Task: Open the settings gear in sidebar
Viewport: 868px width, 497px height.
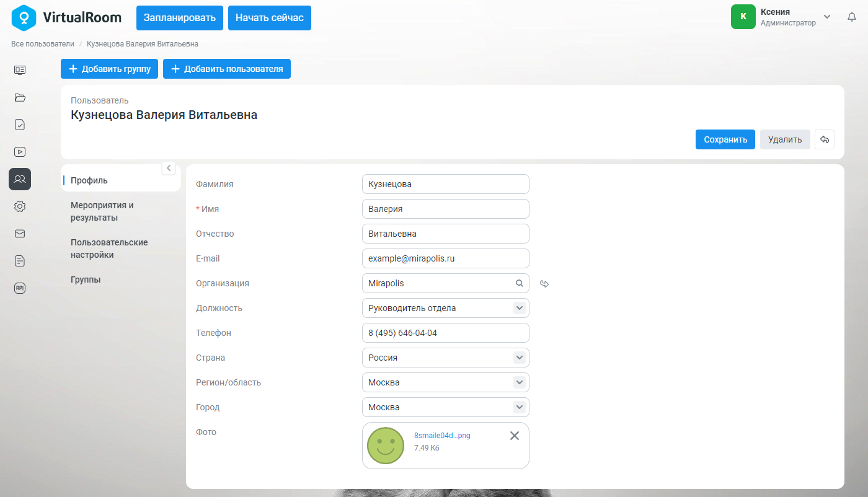Action: [x=20, y=206]
